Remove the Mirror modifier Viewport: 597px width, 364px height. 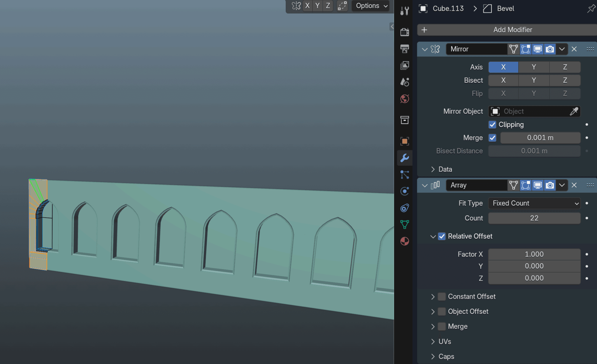pyautogui.click(x=574, y=49)
